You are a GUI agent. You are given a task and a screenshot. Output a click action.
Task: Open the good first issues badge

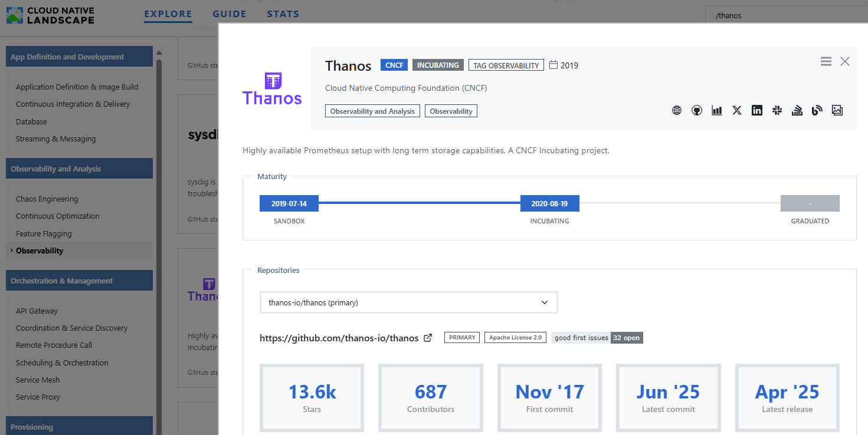pos(597,338)
